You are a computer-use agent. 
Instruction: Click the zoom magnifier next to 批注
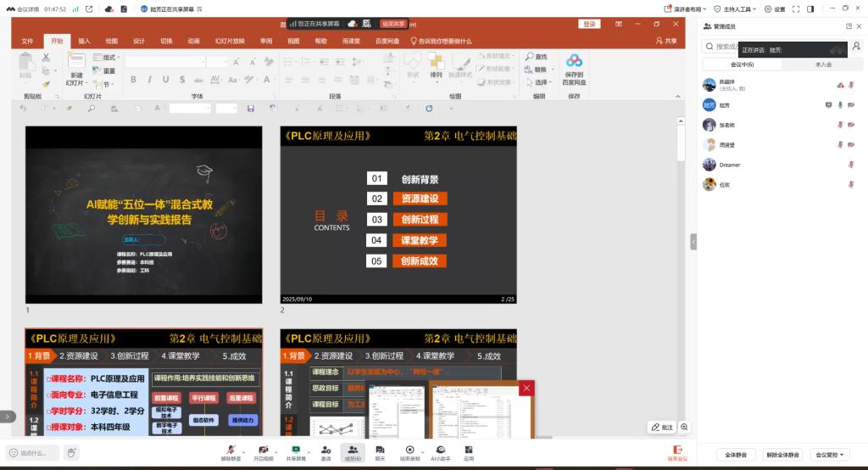[684, 428]
